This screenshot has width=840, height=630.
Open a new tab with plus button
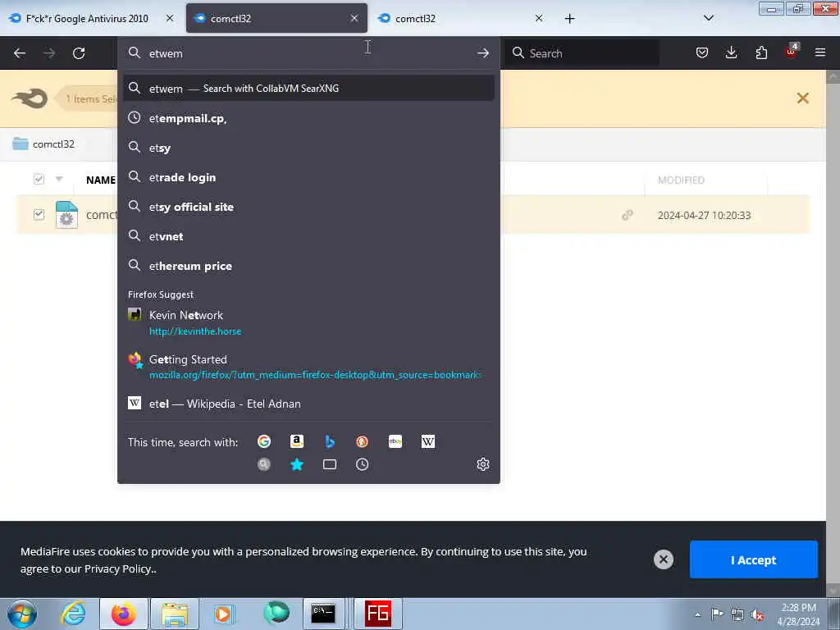click(x=569, y=19)
